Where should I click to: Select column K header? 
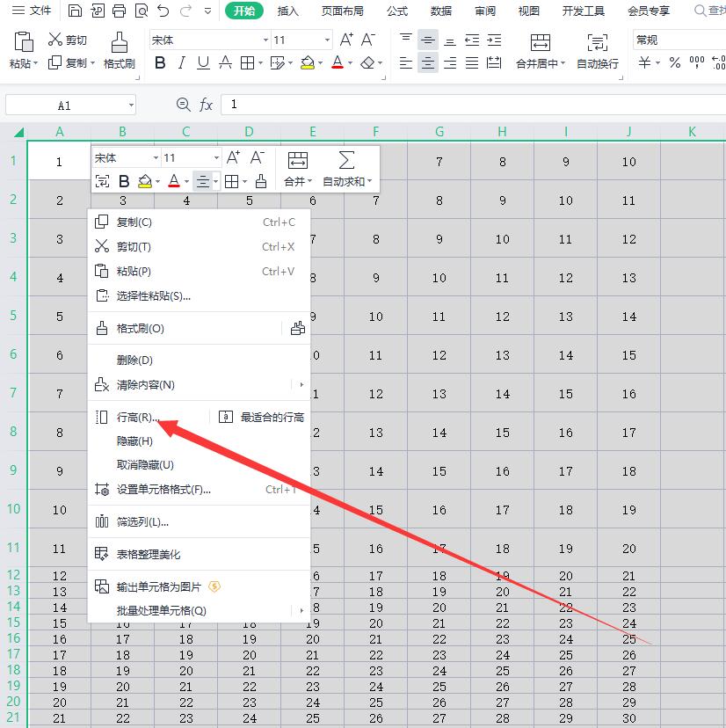(x=692, y=132)
